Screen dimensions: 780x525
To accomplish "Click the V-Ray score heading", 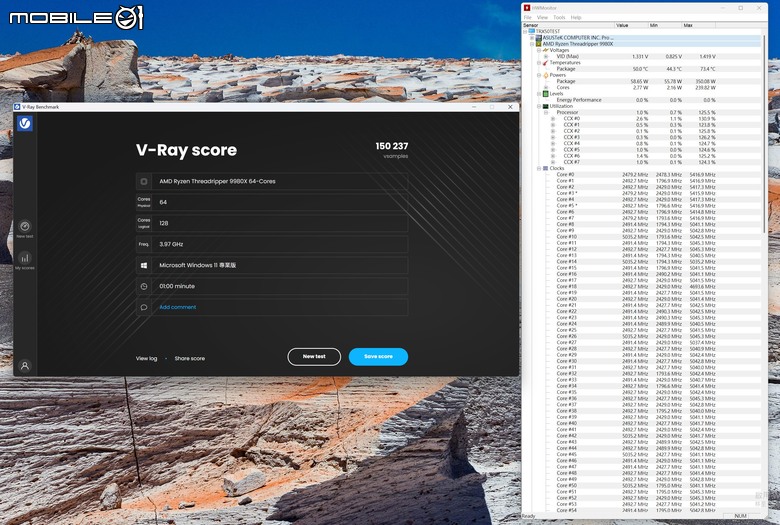I will (187, 150).
